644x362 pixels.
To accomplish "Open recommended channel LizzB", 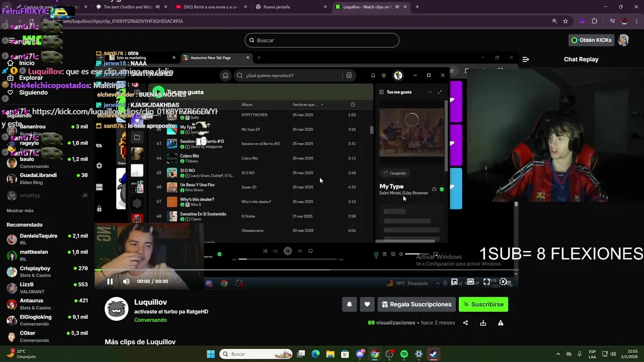I will (47, 288).
